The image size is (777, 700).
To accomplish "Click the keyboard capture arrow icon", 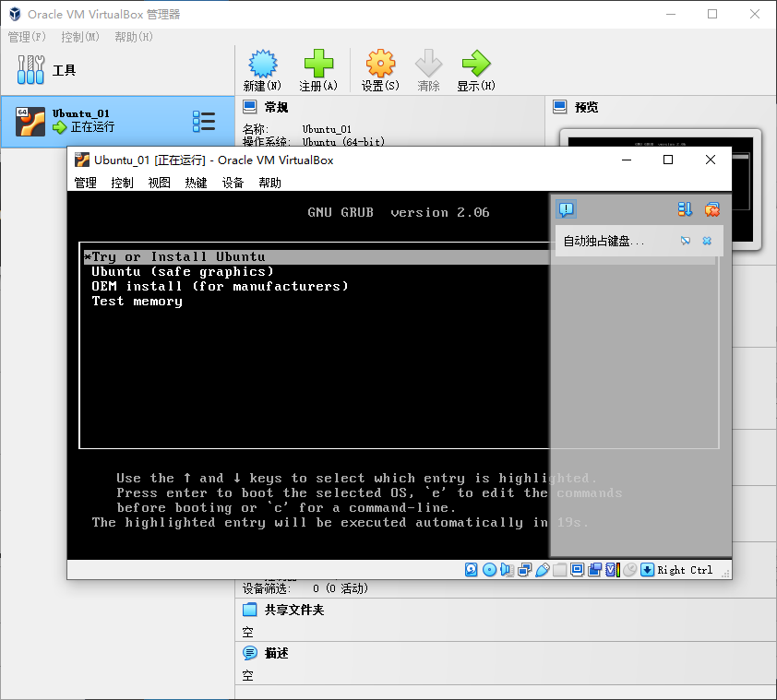I will coord(647,570).
